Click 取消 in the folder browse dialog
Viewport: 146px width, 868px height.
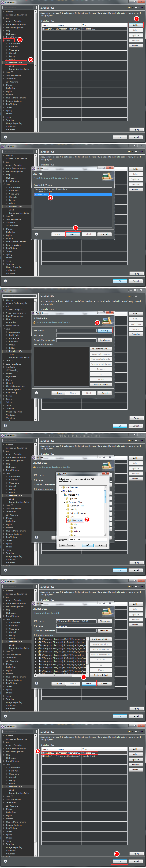[101, 545]
